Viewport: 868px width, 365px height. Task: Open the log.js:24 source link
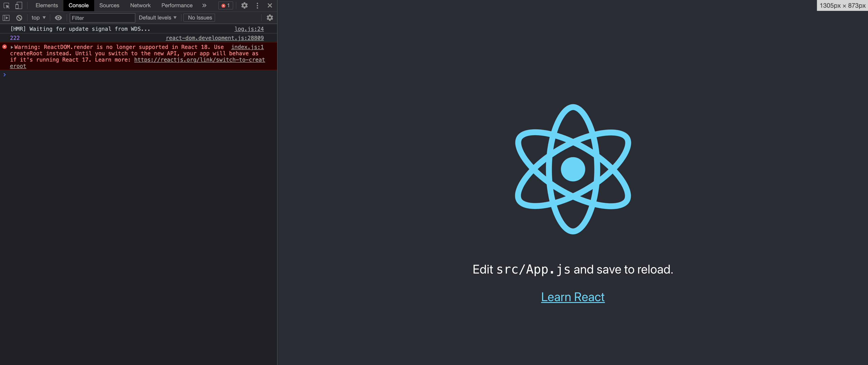[x=249, y=29]
